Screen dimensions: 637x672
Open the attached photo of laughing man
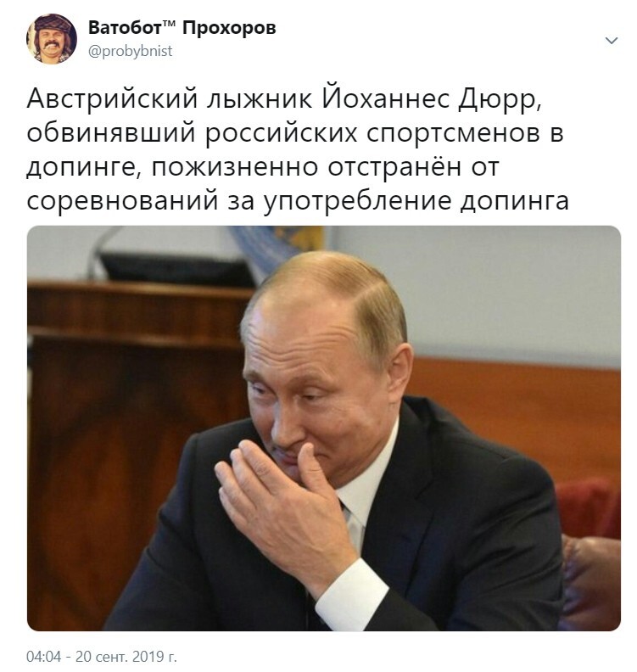coord(324,428)
